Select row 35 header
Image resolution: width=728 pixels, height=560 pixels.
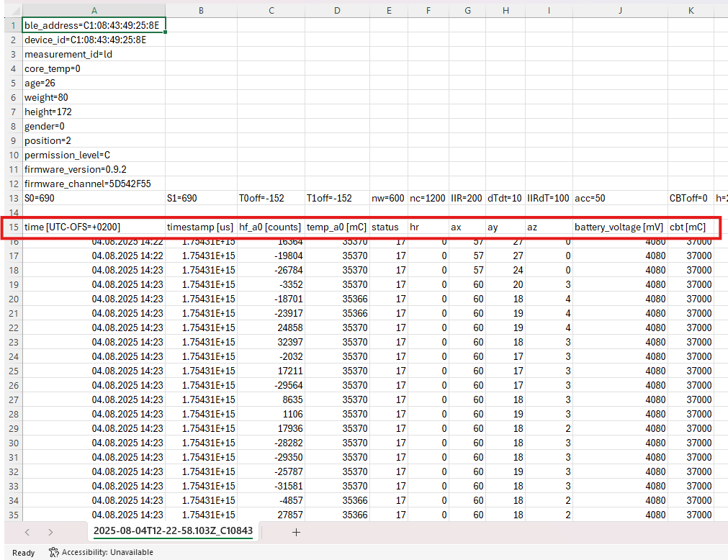point(14,515)
